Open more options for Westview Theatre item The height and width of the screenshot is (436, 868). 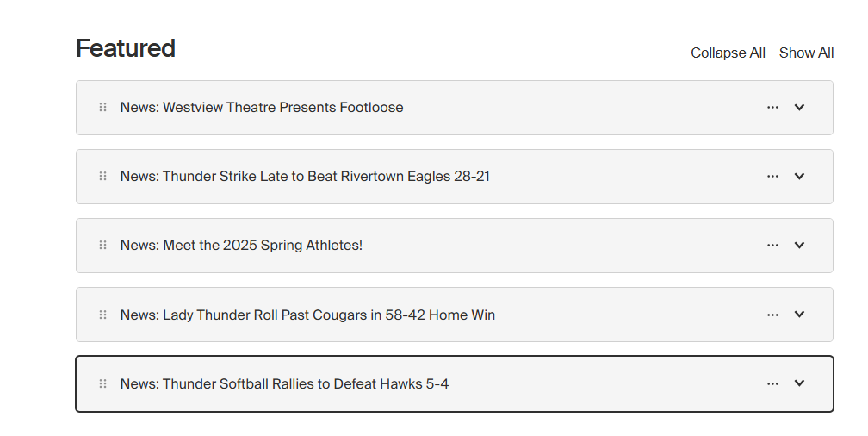(x=772, y=108)
